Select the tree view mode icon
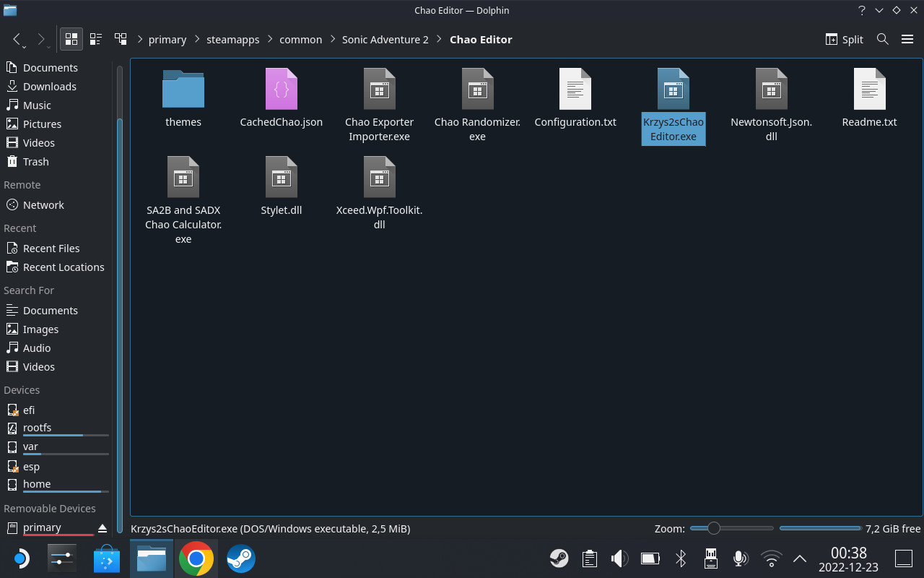This screenshot has width=924, height=578. [x=121, y=39]
